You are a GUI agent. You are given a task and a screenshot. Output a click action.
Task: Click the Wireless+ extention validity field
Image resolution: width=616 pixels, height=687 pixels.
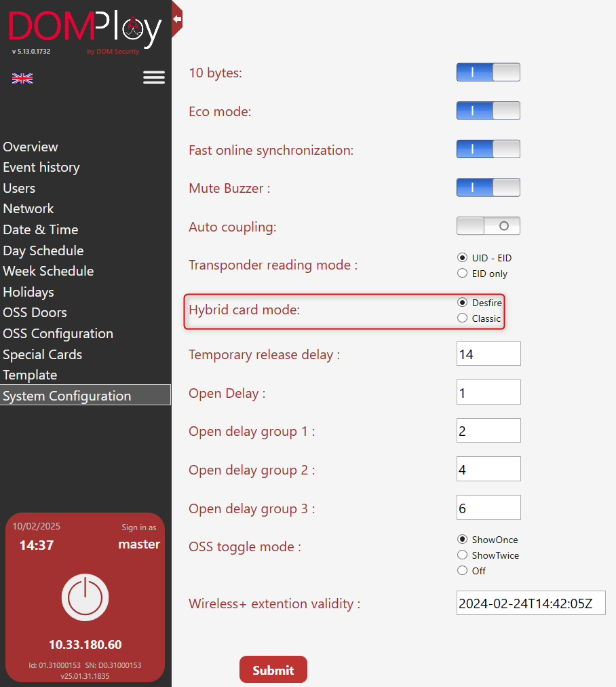coord(531,604)
